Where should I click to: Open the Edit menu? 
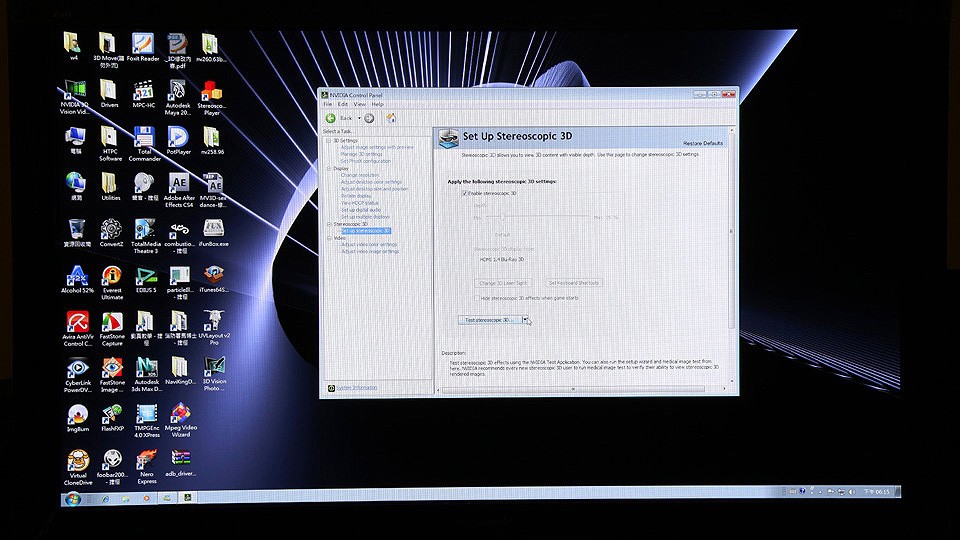tap(342, 104)
